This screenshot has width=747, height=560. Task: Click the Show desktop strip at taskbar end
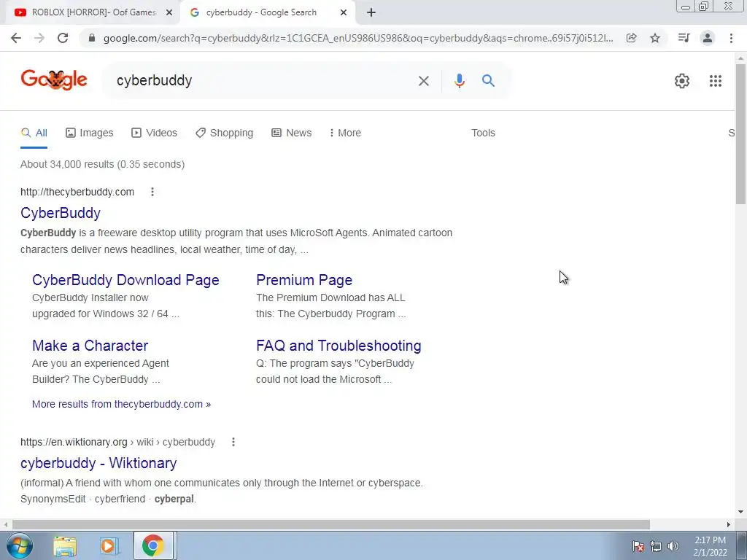(x=741, y=545)
